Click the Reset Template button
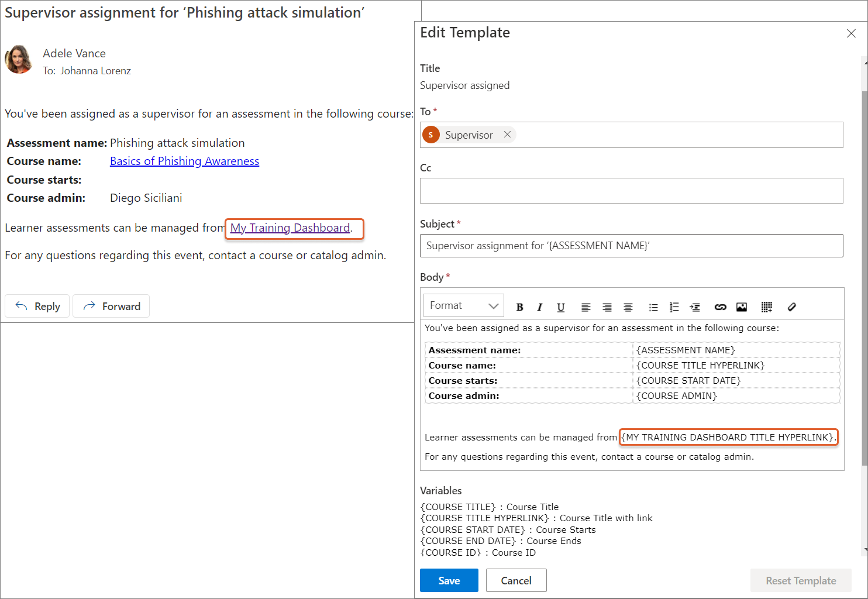868x599 pixels. coord(800,580)
